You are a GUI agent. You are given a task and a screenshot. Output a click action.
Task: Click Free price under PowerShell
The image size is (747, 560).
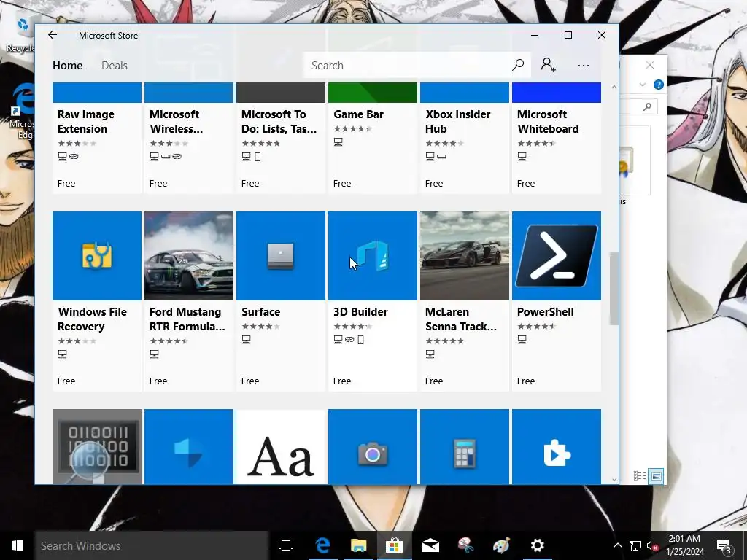525,381
